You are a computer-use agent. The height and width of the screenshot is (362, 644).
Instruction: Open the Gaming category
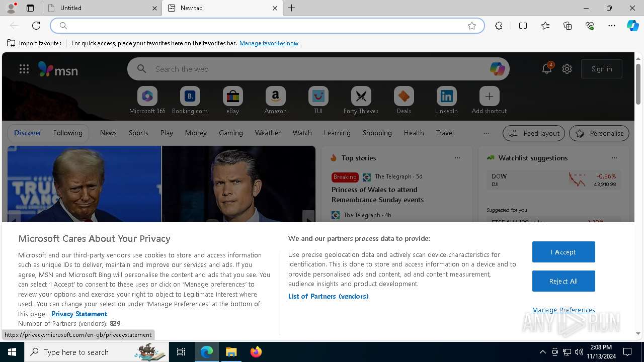(231, 133)
